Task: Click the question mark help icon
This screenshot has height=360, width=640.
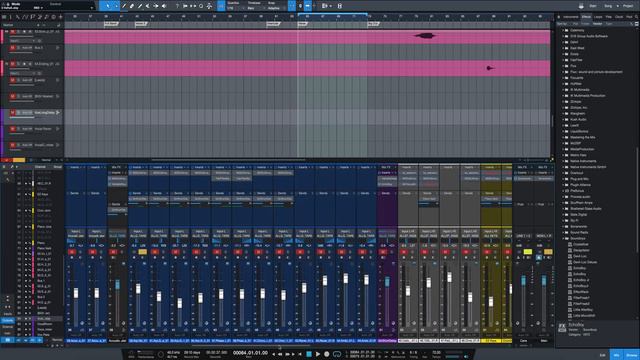Action: coord(177,6)
